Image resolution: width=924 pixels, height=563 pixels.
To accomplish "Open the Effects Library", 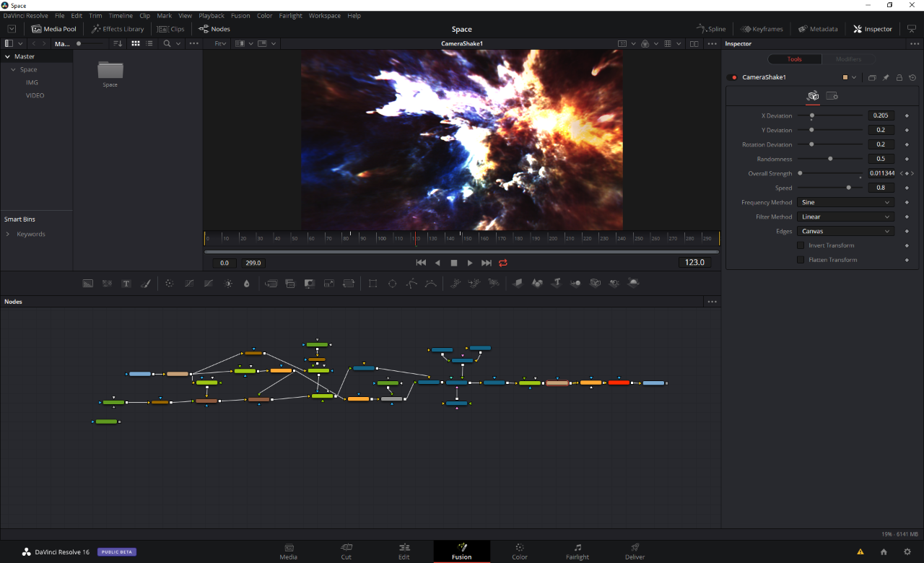I will tap(118, 30).
